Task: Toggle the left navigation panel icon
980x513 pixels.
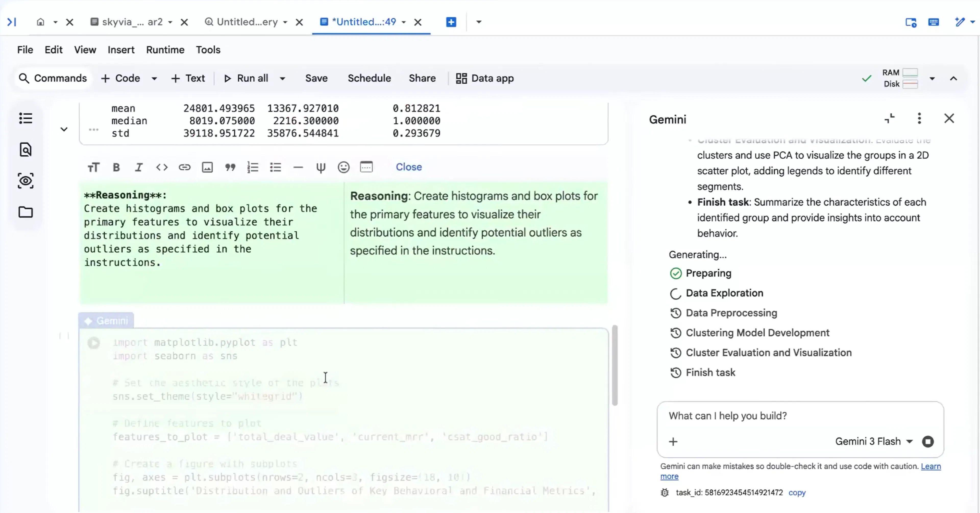Action: (x=12, y=22)
